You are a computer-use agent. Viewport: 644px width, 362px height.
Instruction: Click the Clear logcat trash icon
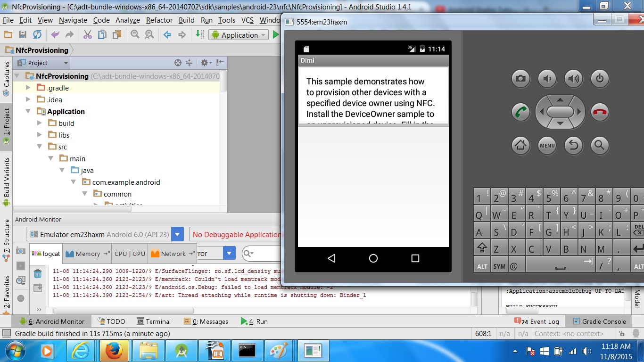click(x=38, y=273)
